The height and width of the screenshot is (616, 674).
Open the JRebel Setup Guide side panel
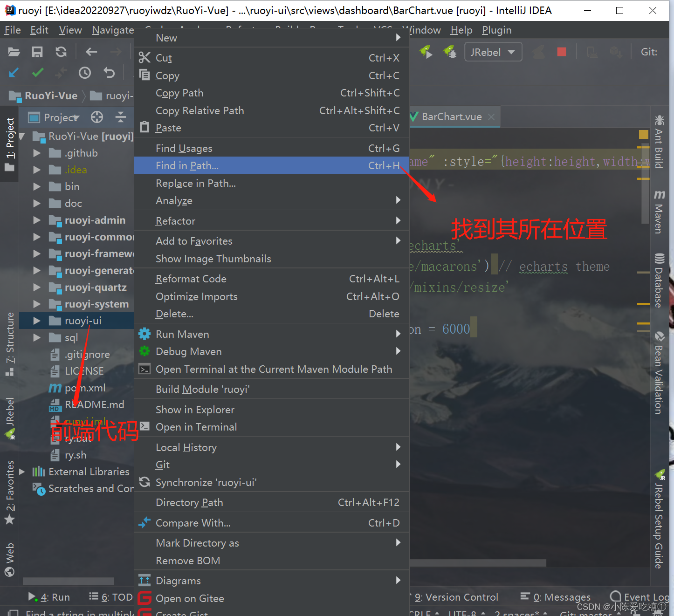[x=659, y=519]
